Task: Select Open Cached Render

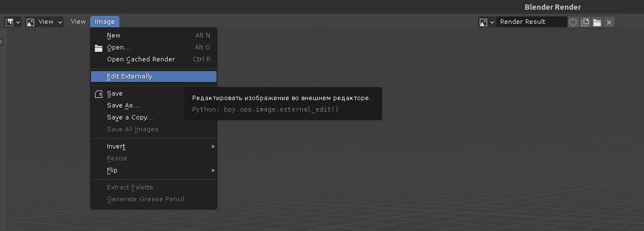Action: tap(153, 59)
